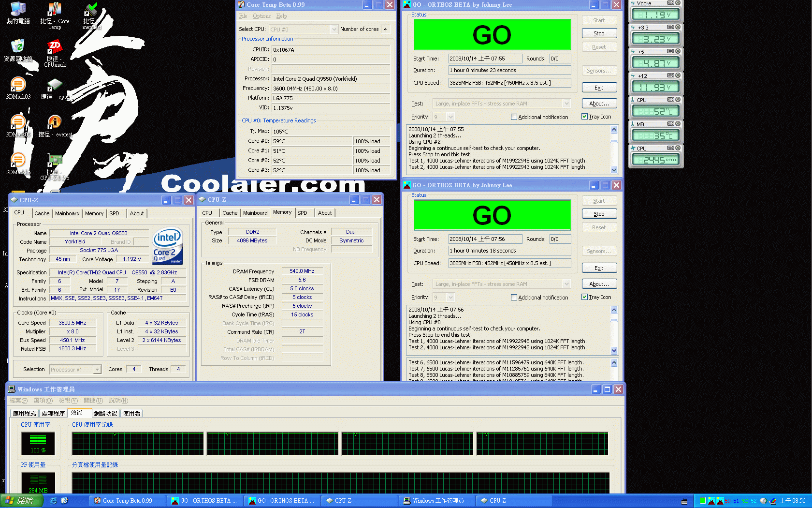Click the Windows 工作管理員 taskbar button
This screenshot has height=508, width=812.
(x=436, y=501)
